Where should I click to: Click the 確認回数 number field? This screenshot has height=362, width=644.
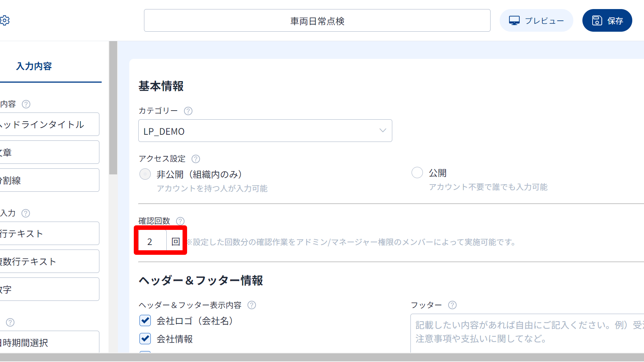pyautogui.click(x=152, y=242)
